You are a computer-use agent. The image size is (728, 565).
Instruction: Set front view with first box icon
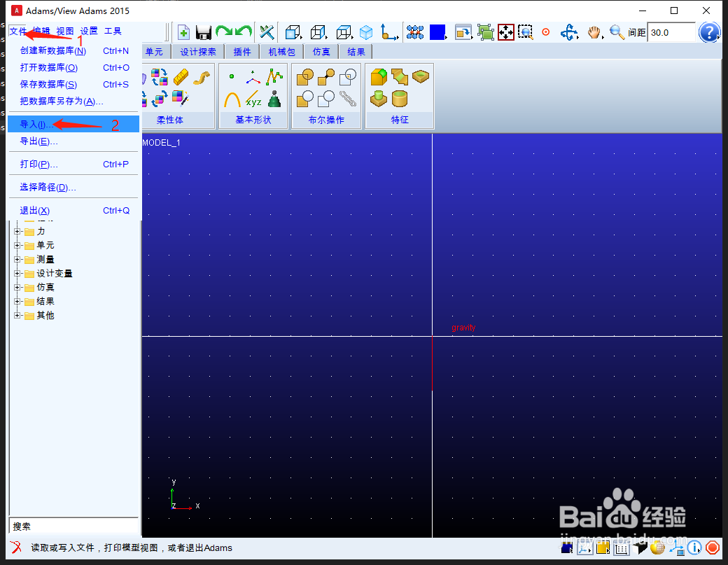[293, 32]
